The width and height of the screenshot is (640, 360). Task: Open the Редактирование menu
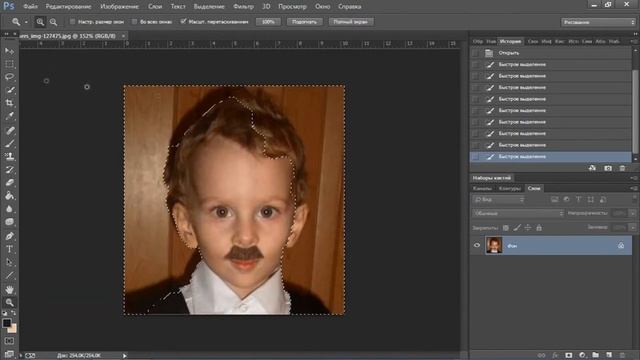(68, 7)
